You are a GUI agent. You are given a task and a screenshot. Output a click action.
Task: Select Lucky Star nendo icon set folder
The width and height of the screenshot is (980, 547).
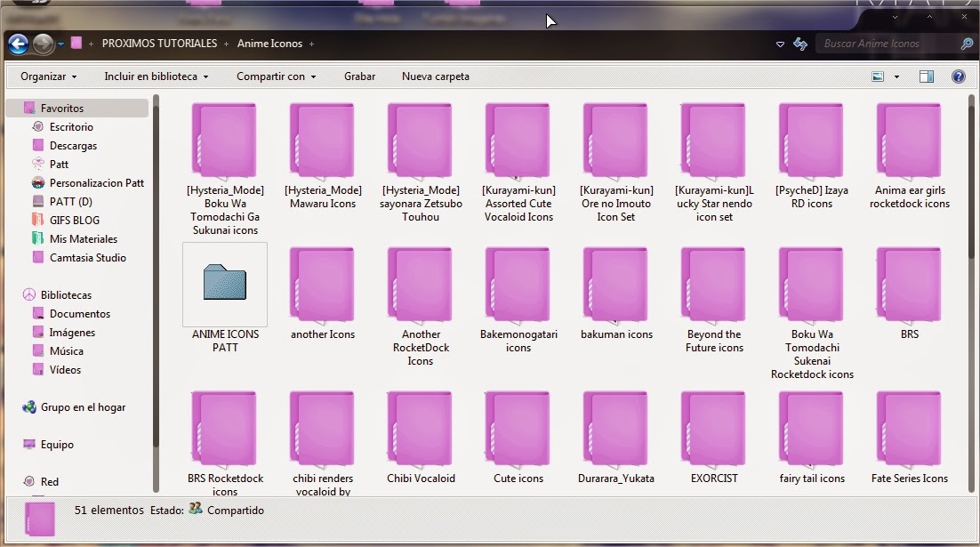(714, 162)
